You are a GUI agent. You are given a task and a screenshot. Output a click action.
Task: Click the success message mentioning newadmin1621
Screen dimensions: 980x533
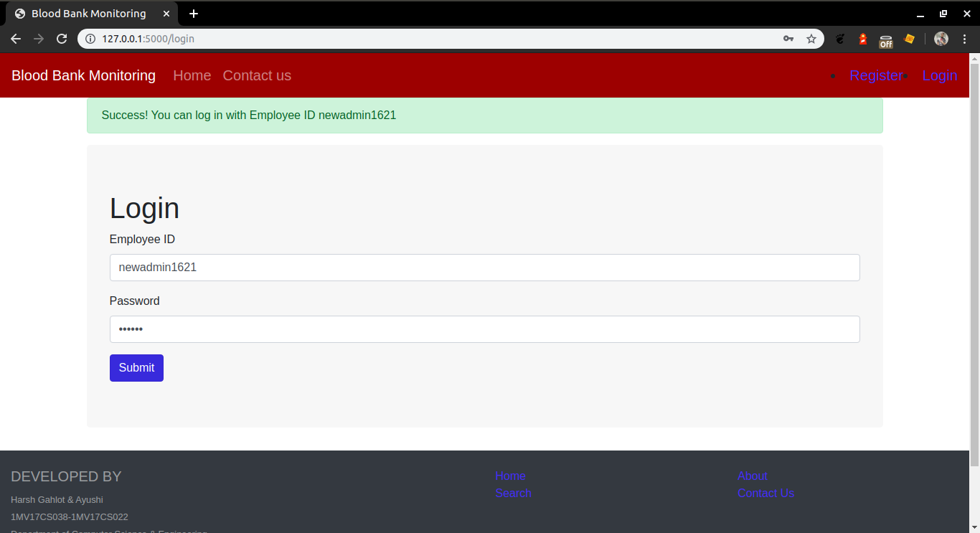pos(484,115)
